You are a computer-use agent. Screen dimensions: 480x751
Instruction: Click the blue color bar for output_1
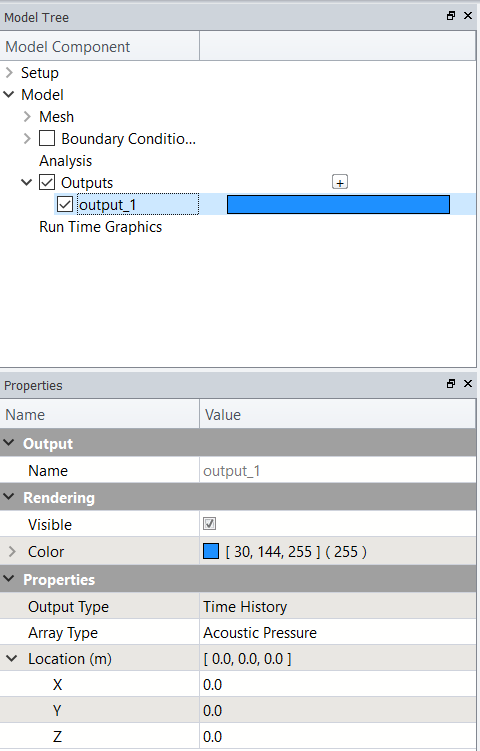click(x=338, y=205)
